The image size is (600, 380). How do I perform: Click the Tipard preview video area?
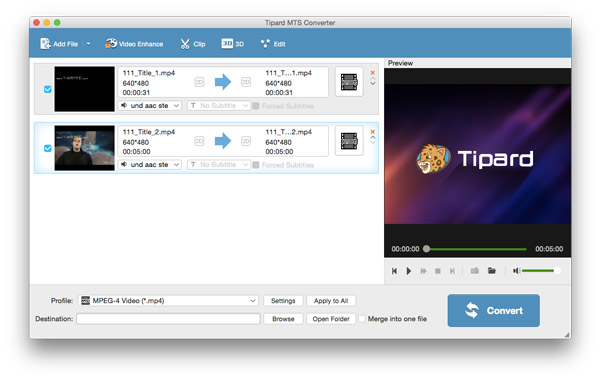pyautogui.click(x=478, y=154)
